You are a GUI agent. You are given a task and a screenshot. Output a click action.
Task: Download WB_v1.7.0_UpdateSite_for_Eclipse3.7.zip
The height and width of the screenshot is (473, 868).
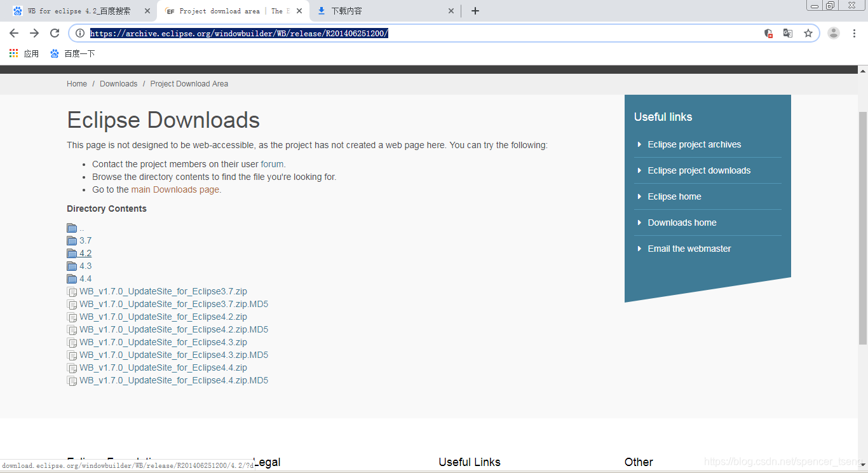(163, 292)
